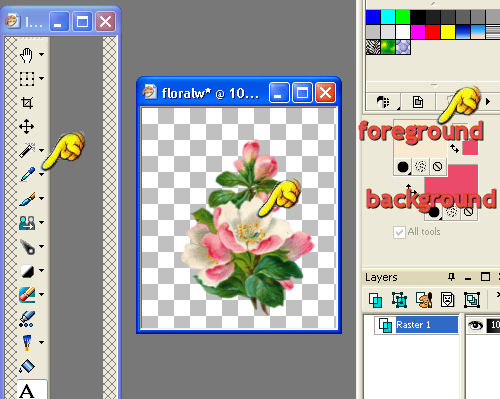This screenshot has height=399, width=500.
Task: Toggle Raster 1 layer visibility eye
Action: pyautogui.click(x=475, y=325)
